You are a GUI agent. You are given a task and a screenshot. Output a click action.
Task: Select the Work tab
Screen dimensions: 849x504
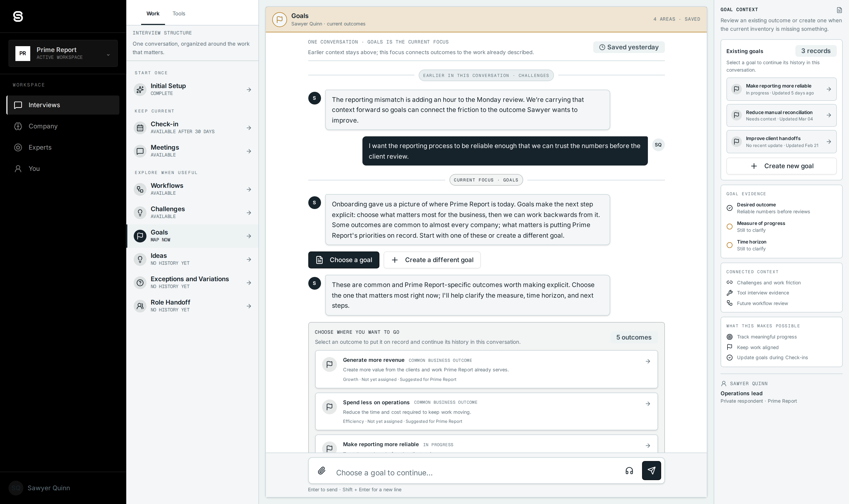[x=153, y=14]
